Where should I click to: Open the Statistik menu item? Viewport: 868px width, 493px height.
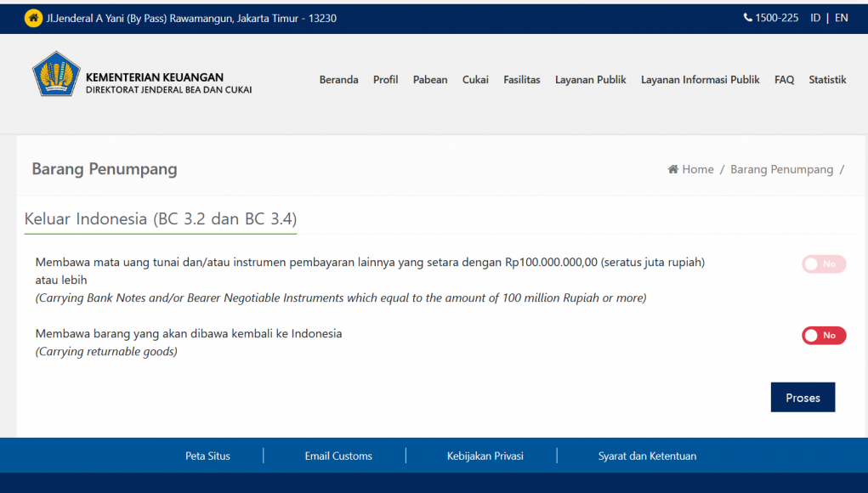click(827, 80)
